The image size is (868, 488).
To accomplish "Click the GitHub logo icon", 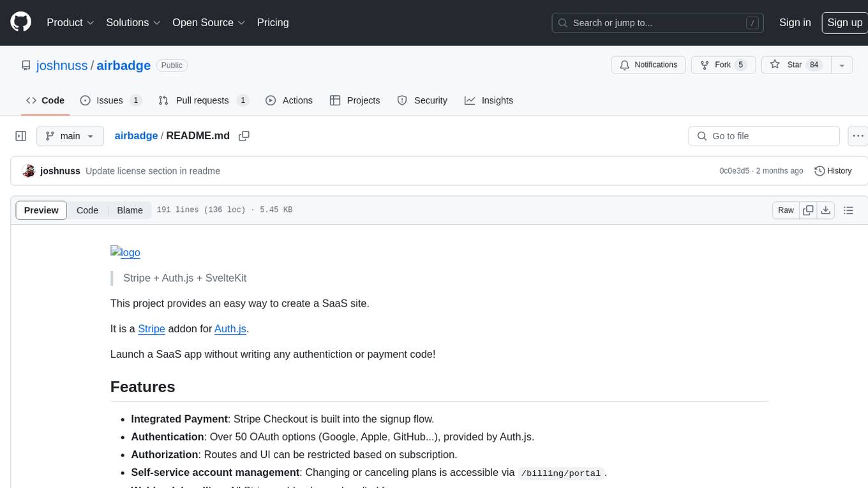I will pos(21,22).
